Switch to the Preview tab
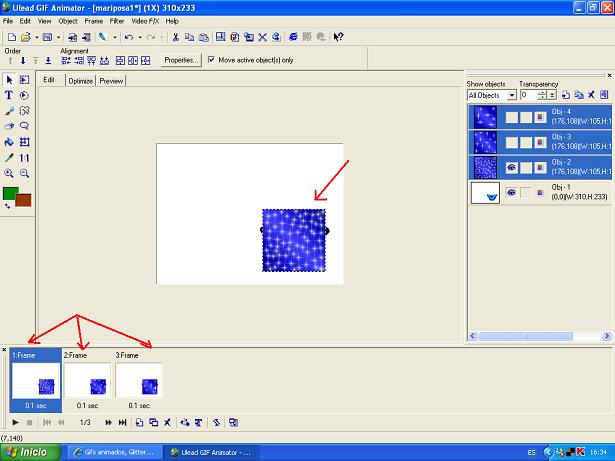The image size is (615, 461). (x=111, y=81)
